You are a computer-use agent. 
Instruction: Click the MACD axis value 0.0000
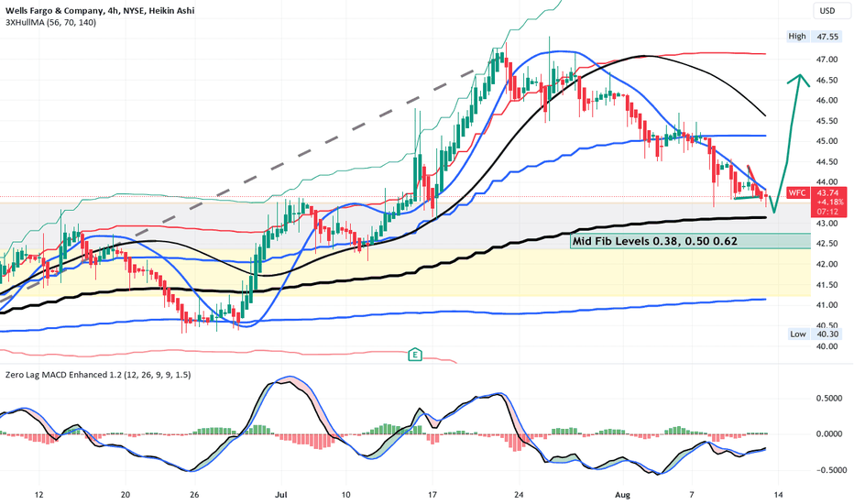(830, 434)
